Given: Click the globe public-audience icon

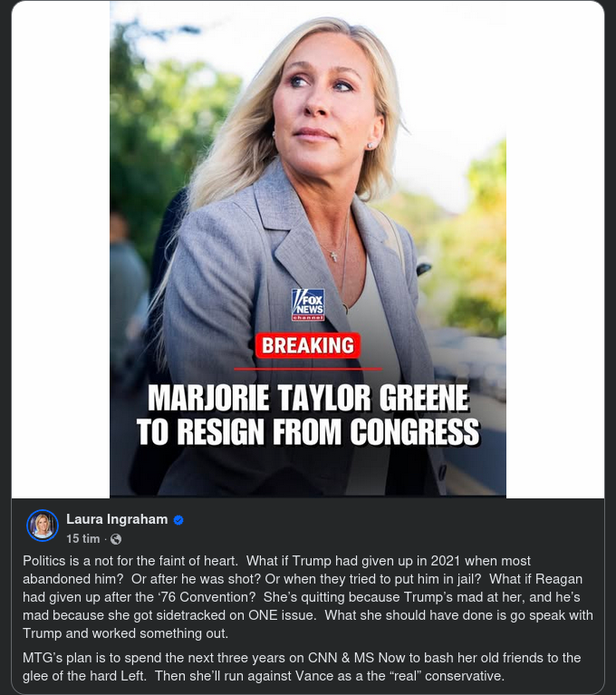Looking at the screenshot, I should click(x=116, y=539).
